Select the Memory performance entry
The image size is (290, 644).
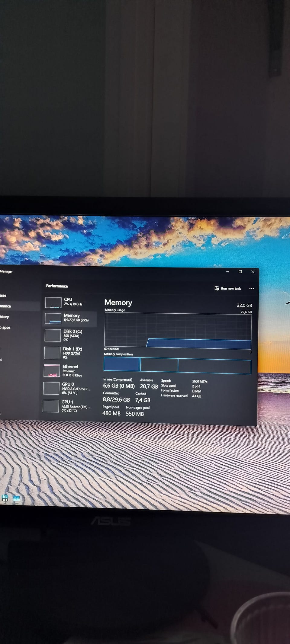[70, 318]
